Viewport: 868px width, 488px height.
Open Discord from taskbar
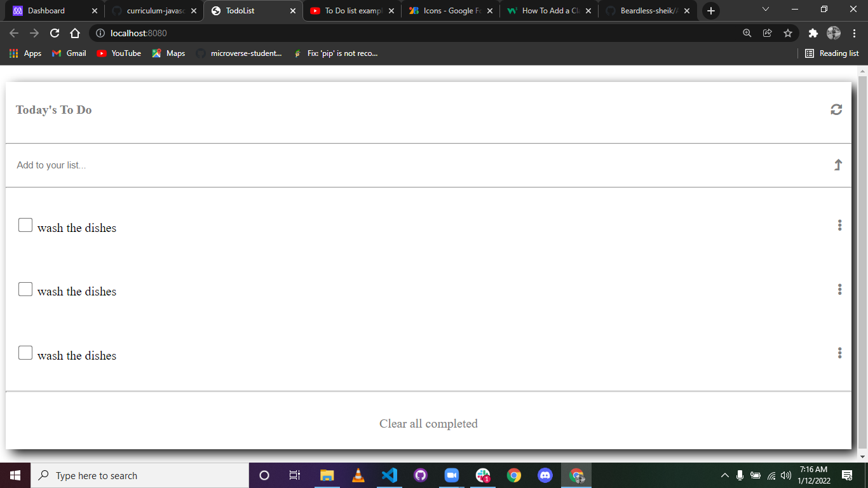tap(545, 475)
